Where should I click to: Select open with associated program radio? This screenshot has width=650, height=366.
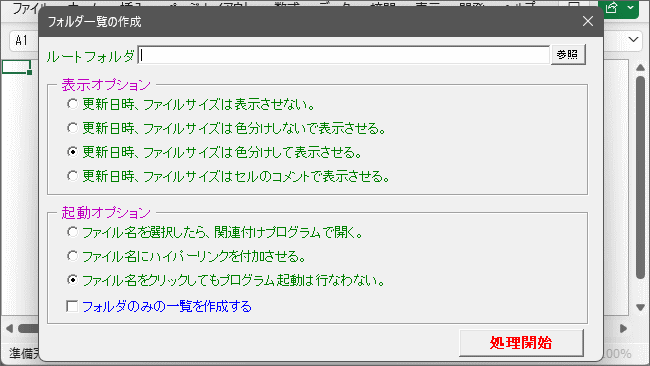click(x=73, y=232)
